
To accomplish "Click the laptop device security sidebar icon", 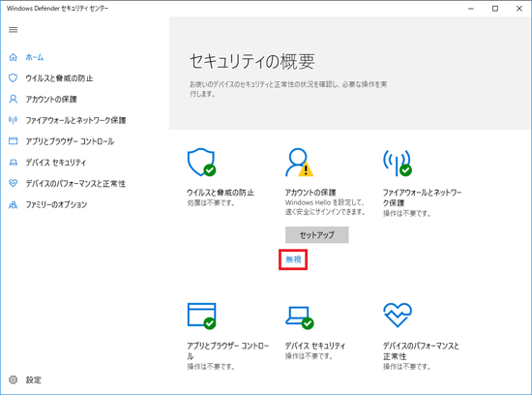I will 13,163.
